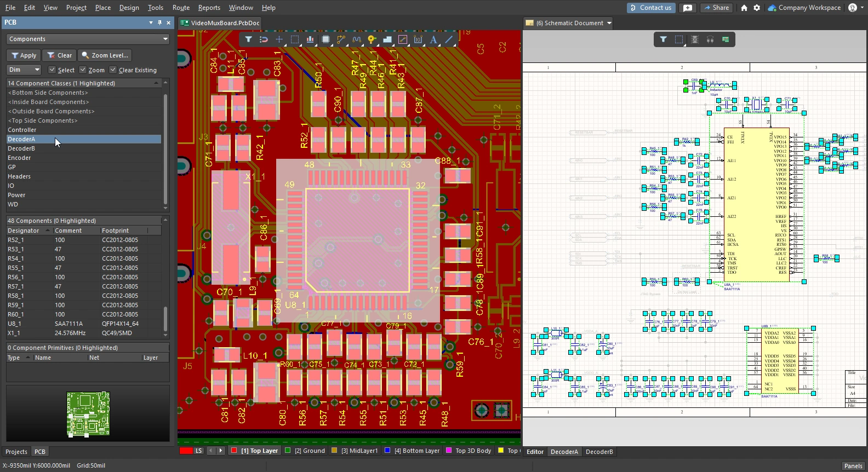Pick the place string text tool
868x472 pixels.
(433, 39)
